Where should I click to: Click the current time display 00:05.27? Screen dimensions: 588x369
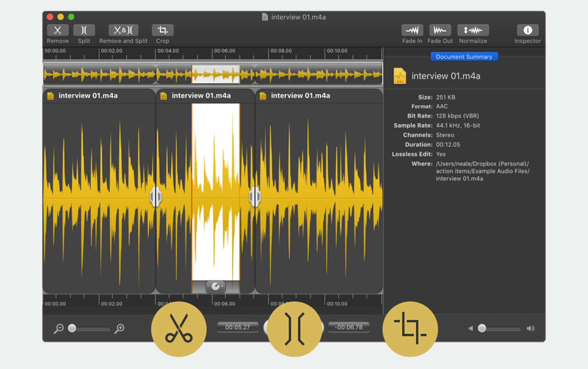tap(238, 327)
